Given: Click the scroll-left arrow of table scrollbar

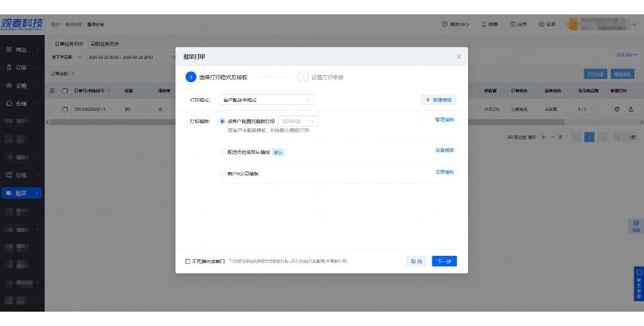Looking at the screenshot, I should (47, 122).
